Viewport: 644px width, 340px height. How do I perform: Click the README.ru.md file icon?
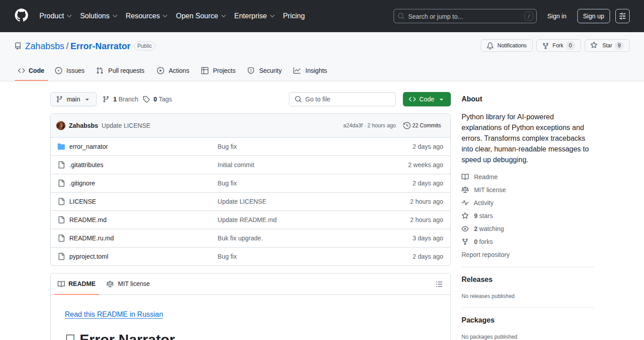pyautogui.click(x=61, y=238)
